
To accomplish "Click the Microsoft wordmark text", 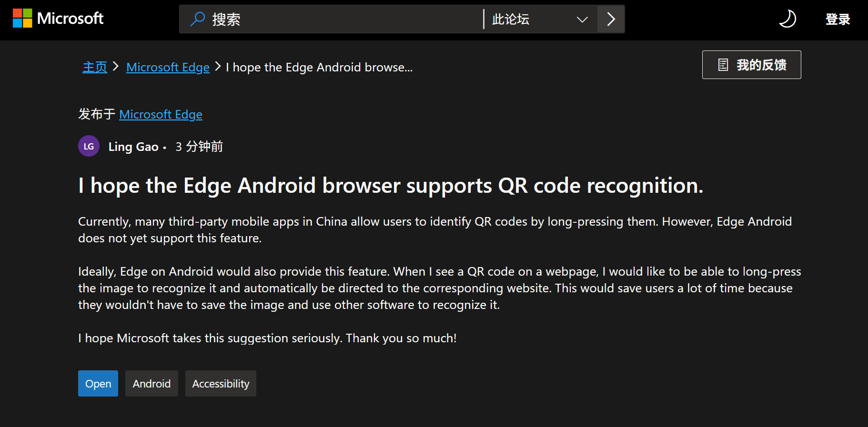I will [x=70, y=19].
